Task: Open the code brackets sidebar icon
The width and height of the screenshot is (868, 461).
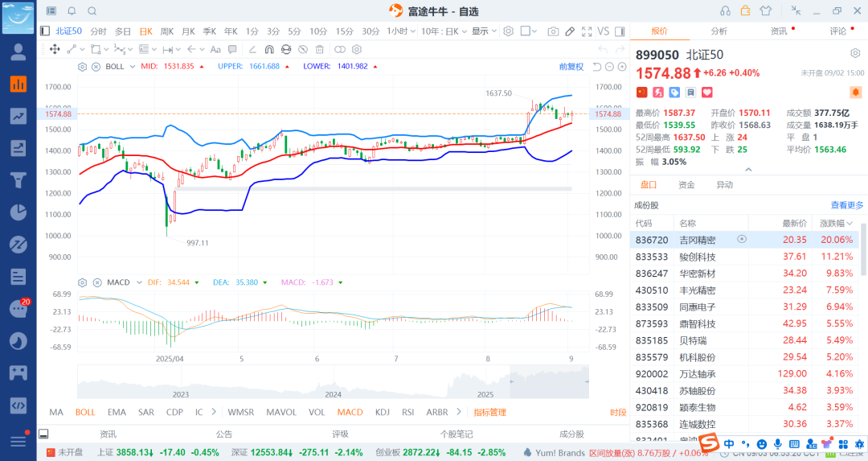Action: [18, 405]
